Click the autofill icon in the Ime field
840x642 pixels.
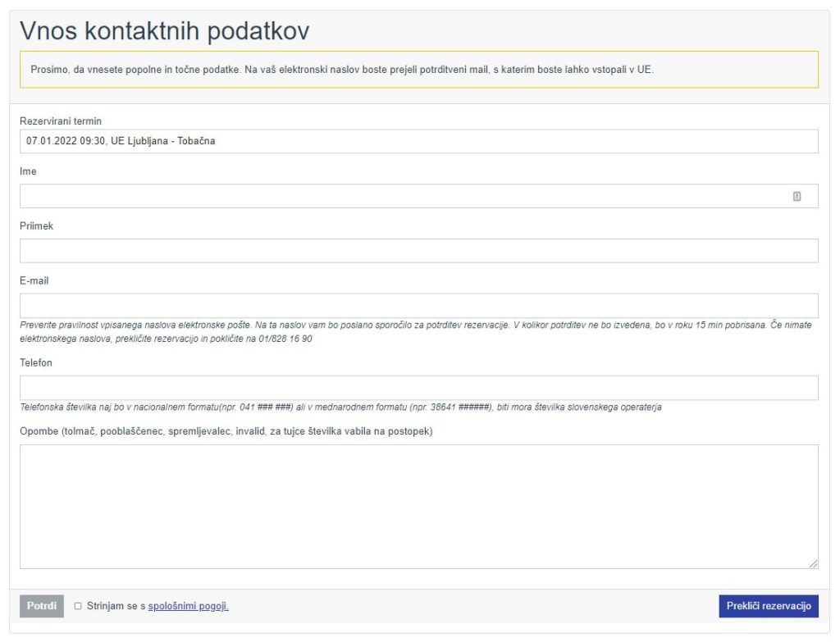(x=797, y=196)
